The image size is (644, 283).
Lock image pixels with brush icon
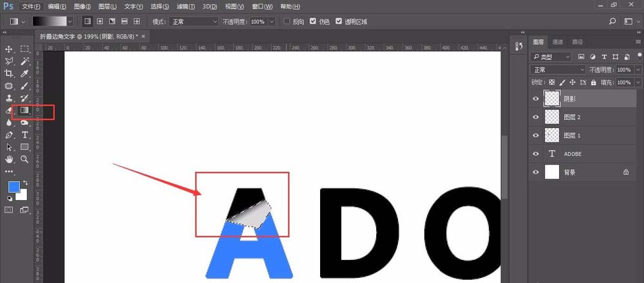(562, 82)
